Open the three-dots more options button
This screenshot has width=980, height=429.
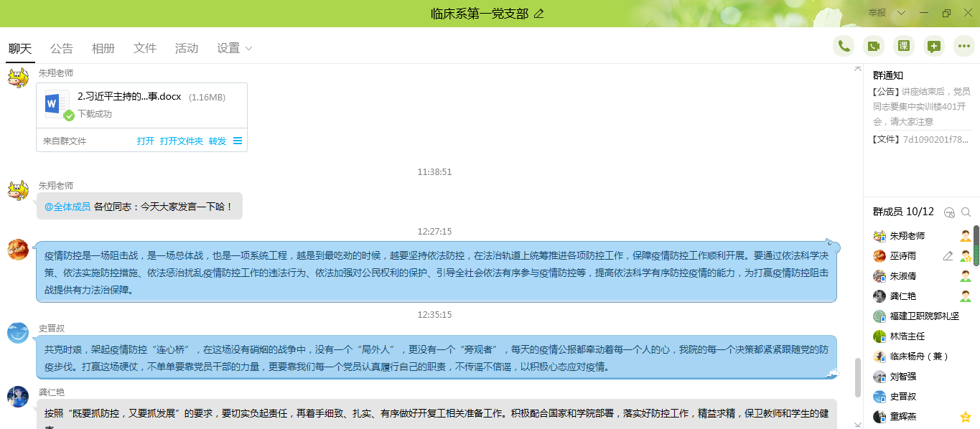pos(964,46)
